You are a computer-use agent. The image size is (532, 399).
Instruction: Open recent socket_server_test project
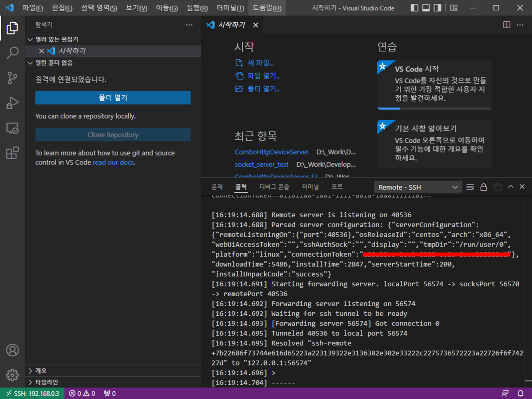[x=262, y=164]
